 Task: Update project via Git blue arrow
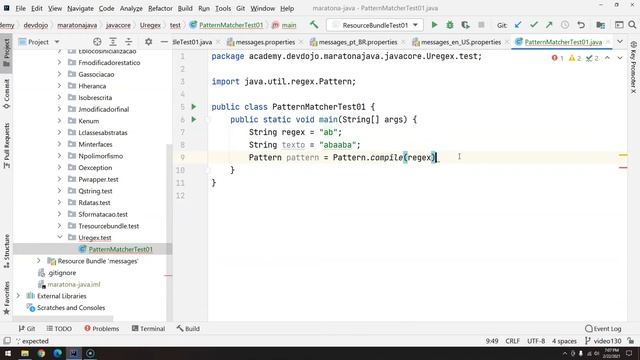point(518,25)
